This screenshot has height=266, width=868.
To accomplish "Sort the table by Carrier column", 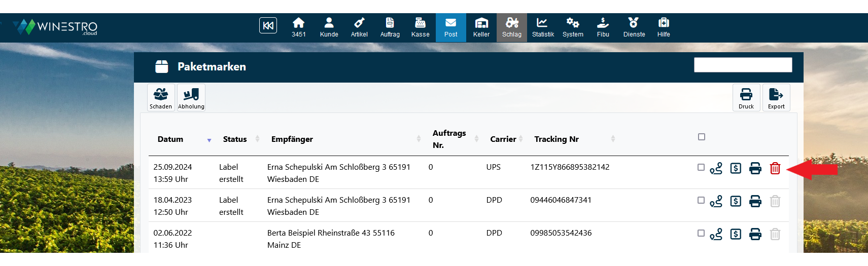I will (520, 139).
